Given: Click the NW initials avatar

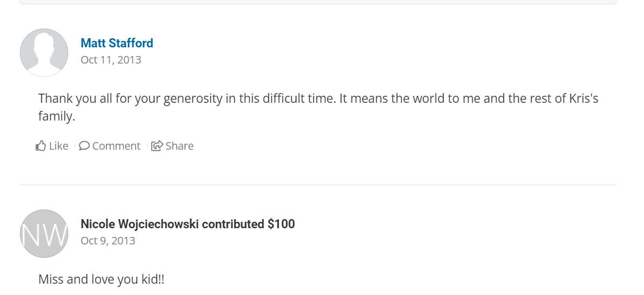Looking at the screenshot, I should click(44, 234).
